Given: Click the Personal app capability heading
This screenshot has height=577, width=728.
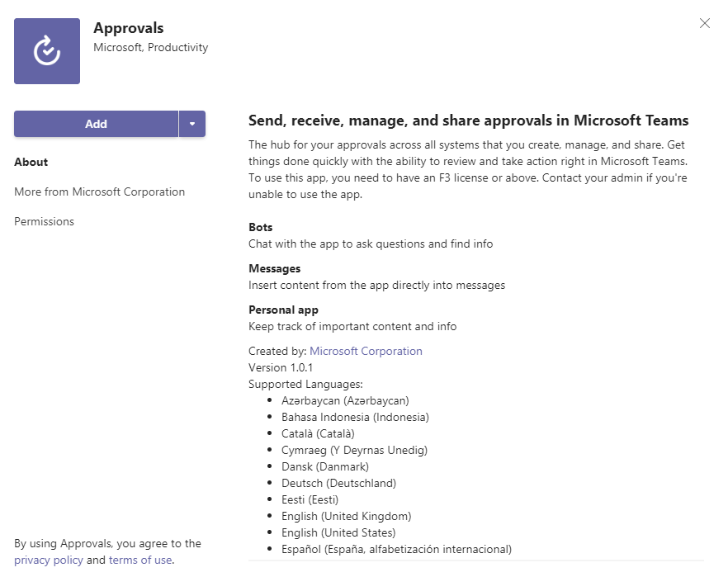Looking at the screenshot, I should [283, 310].
